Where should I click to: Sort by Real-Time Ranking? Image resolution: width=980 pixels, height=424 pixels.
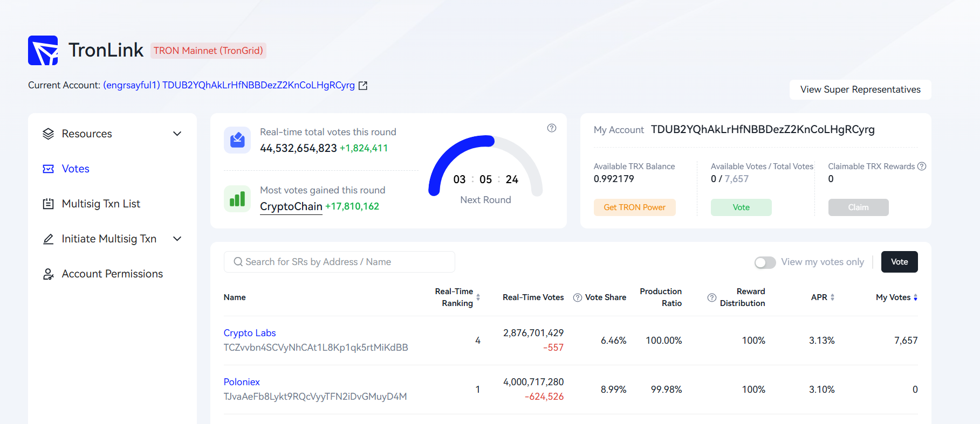(x=478, y=297)
